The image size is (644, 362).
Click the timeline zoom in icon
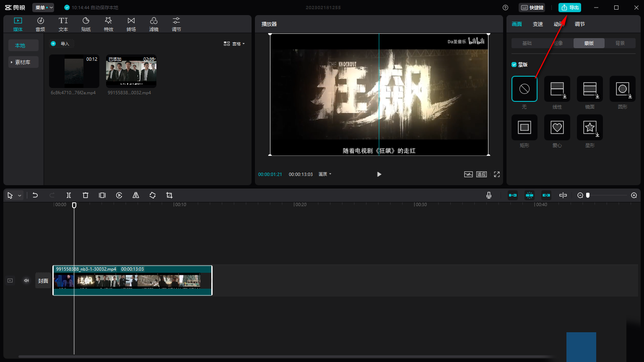click(634, 195)
